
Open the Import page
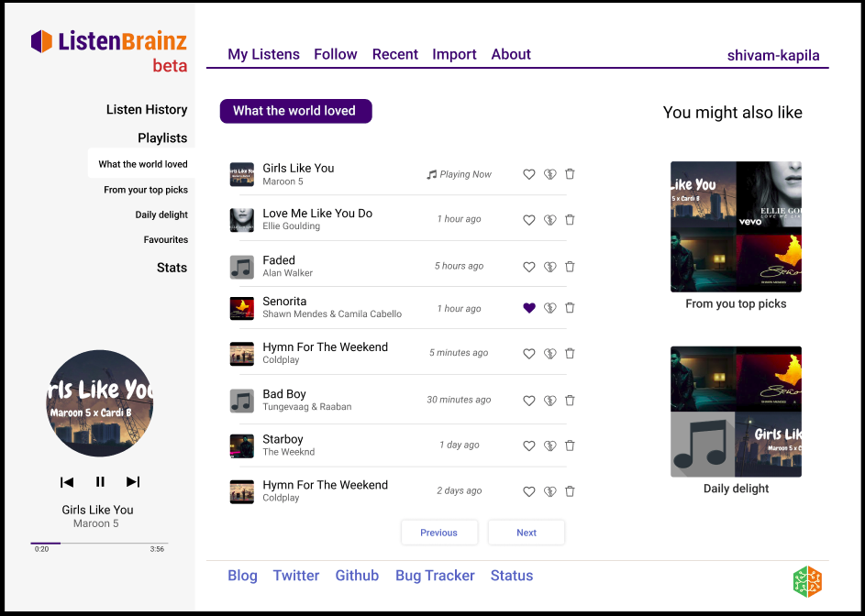tap(454, 54)
